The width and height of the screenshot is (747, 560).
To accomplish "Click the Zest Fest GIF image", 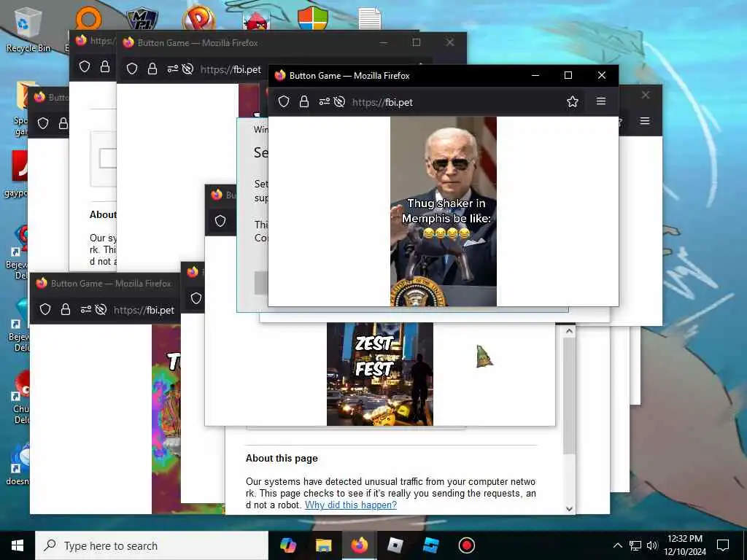I will 379,374.
